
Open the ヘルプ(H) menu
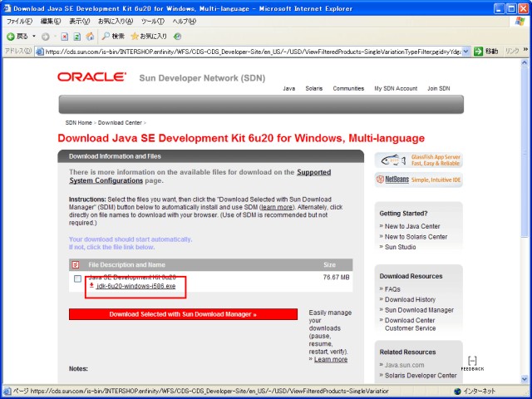tap(185, 22)
